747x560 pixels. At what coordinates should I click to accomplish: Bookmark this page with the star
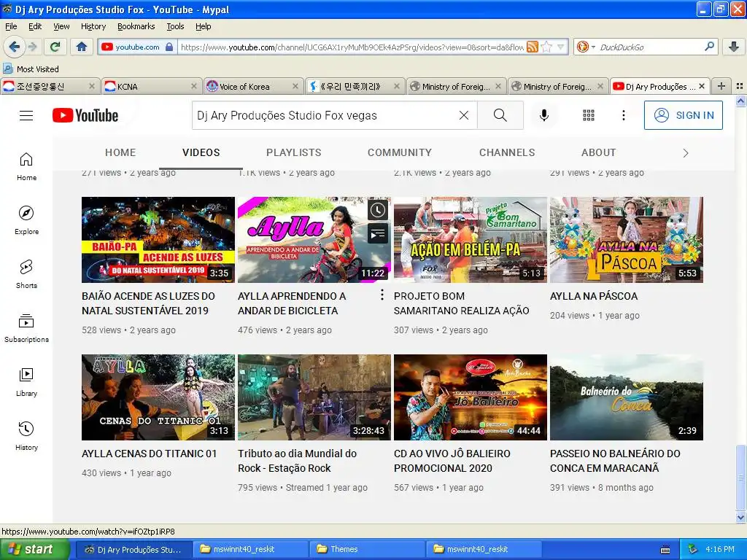(x=546, y=47)
